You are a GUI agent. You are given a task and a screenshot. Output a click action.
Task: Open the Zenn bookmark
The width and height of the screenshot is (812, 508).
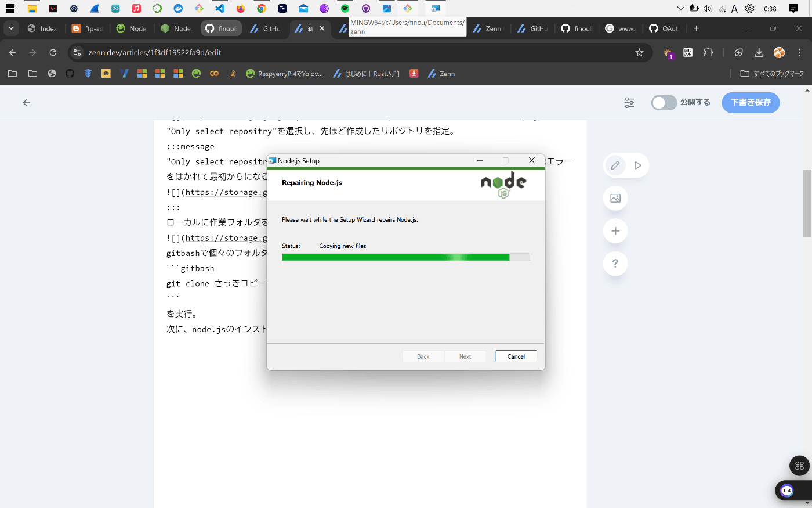coord(441,74)
